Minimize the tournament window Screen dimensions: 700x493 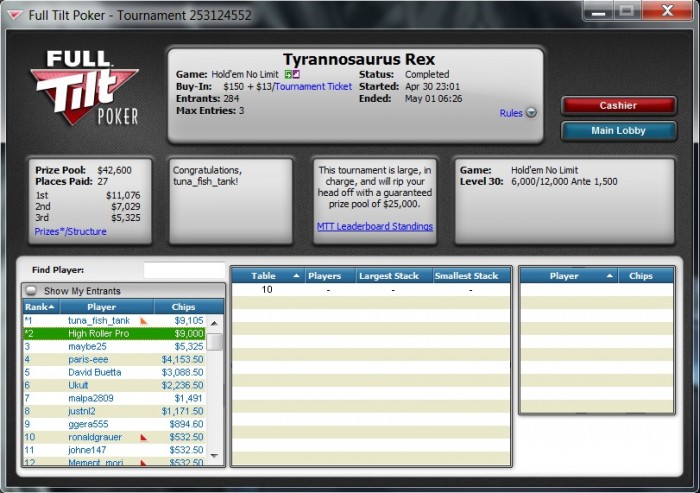[x=598, y=12]
